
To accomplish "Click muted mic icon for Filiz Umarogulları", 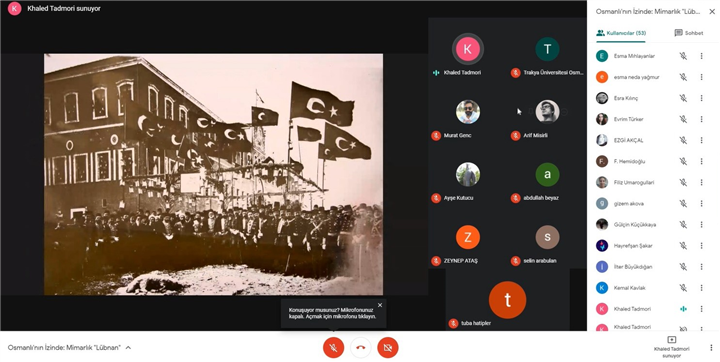I will click(683, 182).
